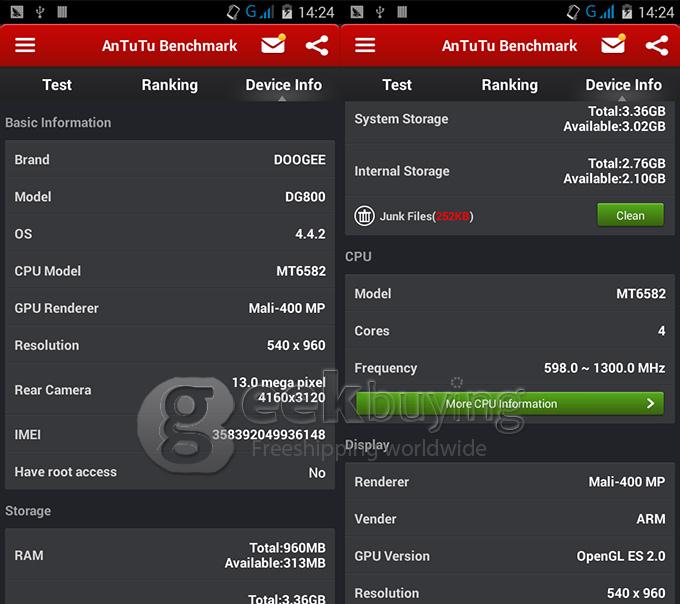Tap Resolution 540 x 960 in Basic Information
This screenshot has height=604, width=680.
tap(170, 345)
